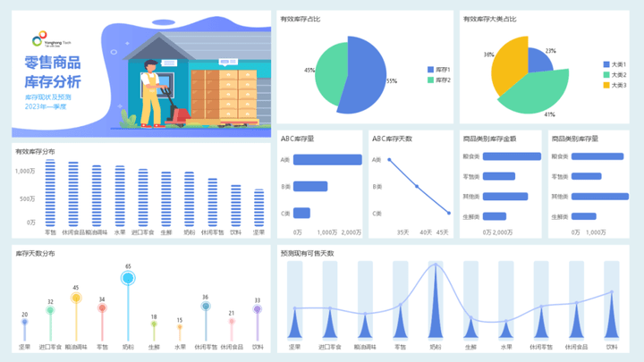Click the 零售商品库存分析 banner title
This screenshot has width=644, height=362.
pos(53,72)
